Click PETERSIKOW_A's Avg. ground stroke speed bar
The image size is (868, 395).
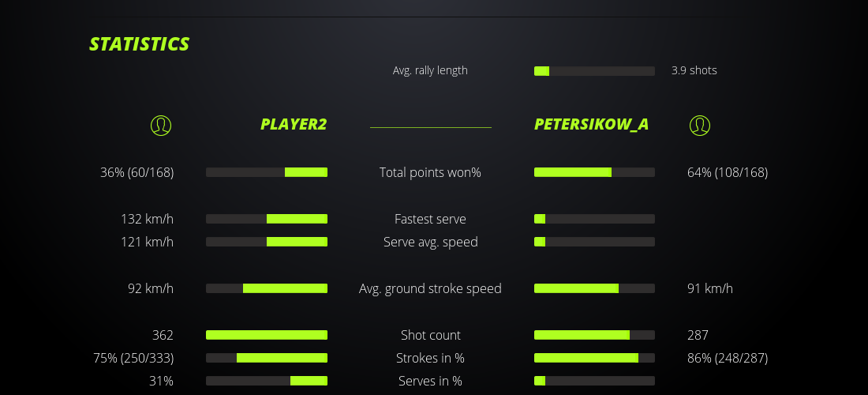coord(594,288)
